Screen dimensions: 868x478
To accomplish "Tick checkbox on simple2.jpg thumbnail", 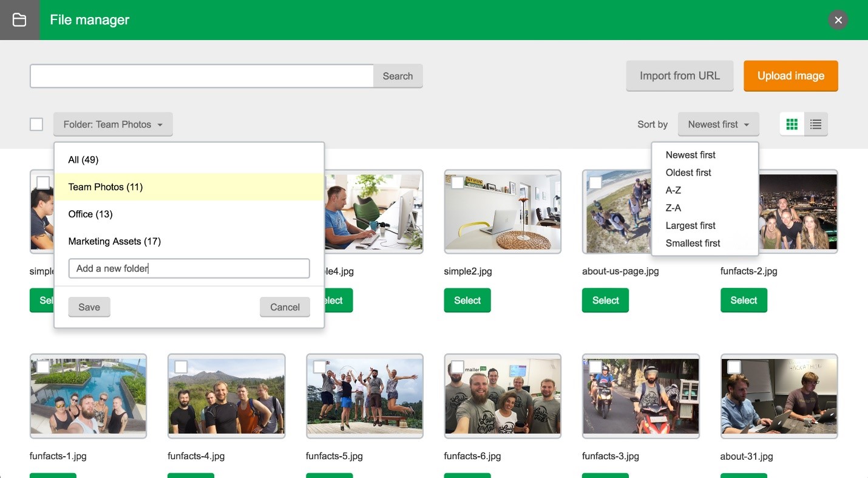I will [x=458, y=182].
